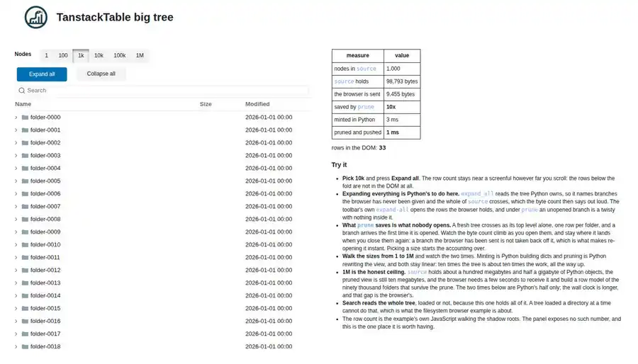The width and height of the screenshot is (638, 364).
Task: Click the '98,793 bytes' value cell
Action: pos(402,81)
